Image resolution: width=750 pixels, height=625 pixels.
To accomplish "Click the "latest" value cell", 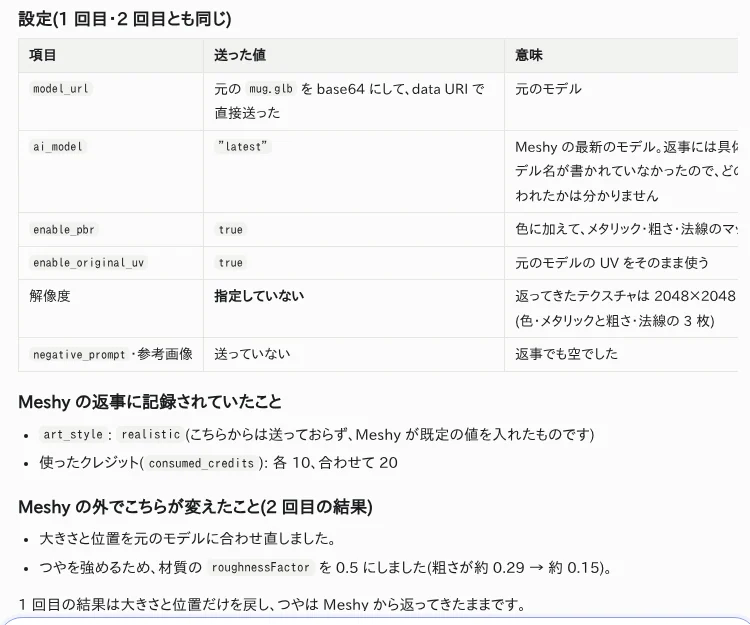I will (243, 146).
